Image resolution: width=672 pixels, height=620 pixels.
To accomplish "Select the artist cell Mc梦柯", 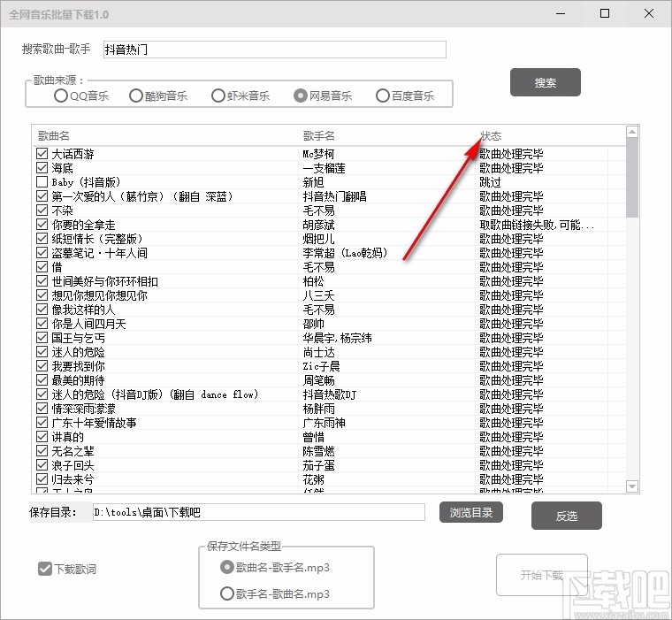I will click(x=318, y=154).
